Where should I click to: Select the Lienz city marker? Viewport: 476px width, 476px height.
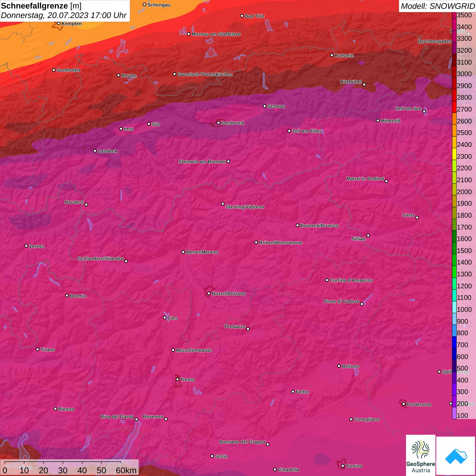[x=417, y=218]
